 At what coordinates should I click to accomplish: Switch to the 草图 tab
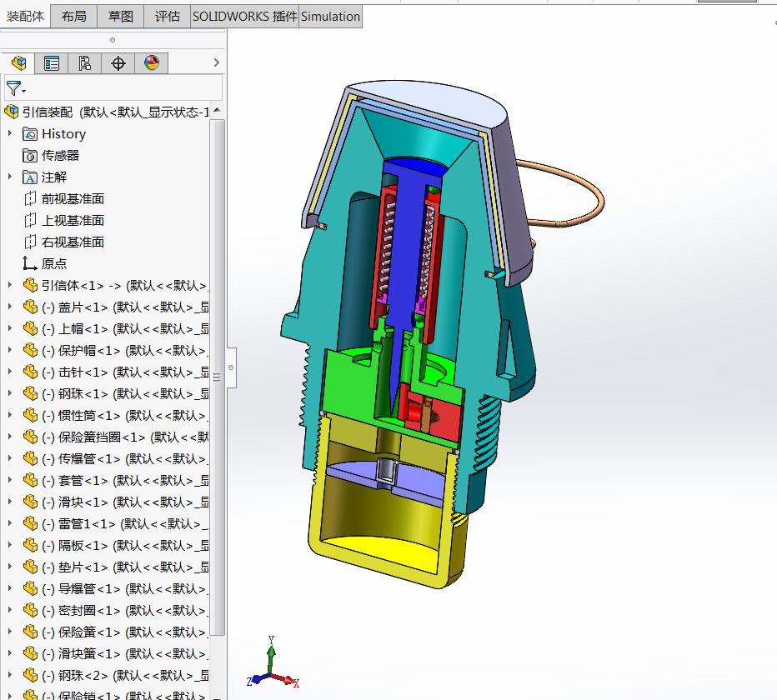(x=120, y=17)
